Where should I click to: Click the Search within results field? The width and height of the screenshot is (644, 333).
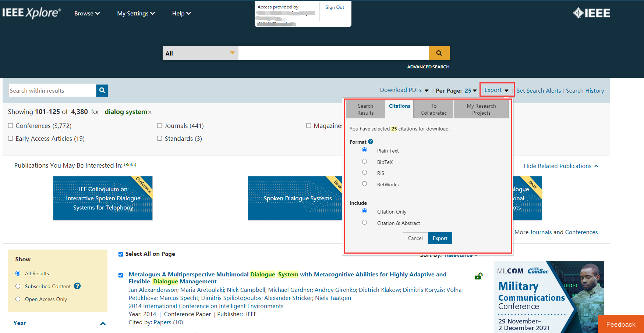coord(52,90)
